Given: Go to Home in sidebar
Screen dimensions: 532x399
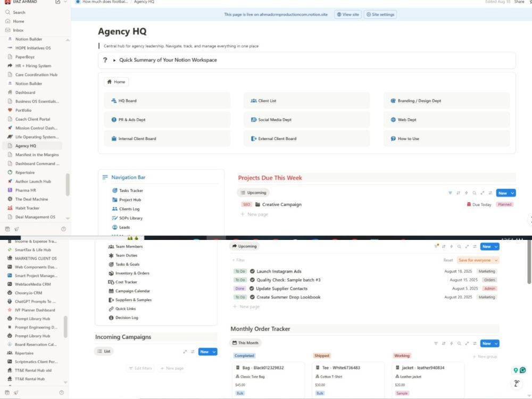Looking at the screenshot, I should pos(18,21).
